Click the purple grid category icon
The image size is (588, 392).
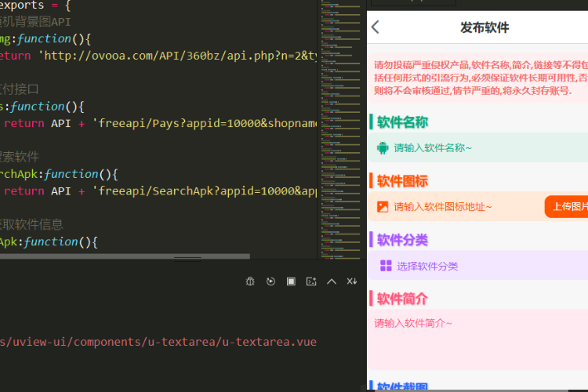[x=386, y=266]
